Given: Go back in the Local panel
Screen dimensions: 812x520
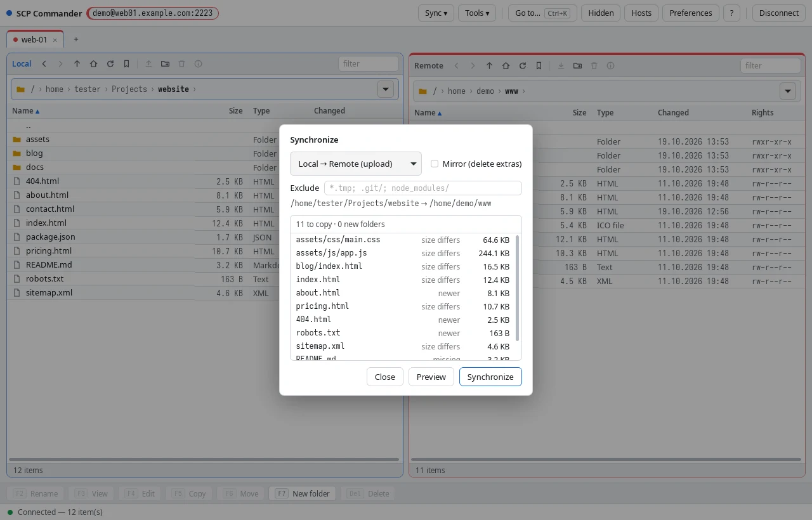Looking at the screenshot, I should (44, 63).
